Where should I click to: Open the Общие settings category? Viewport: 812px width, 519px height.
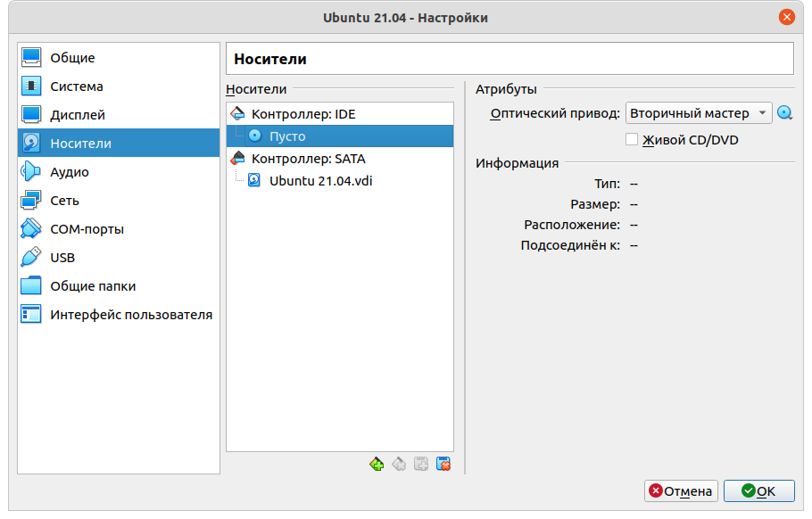[119, 57]
